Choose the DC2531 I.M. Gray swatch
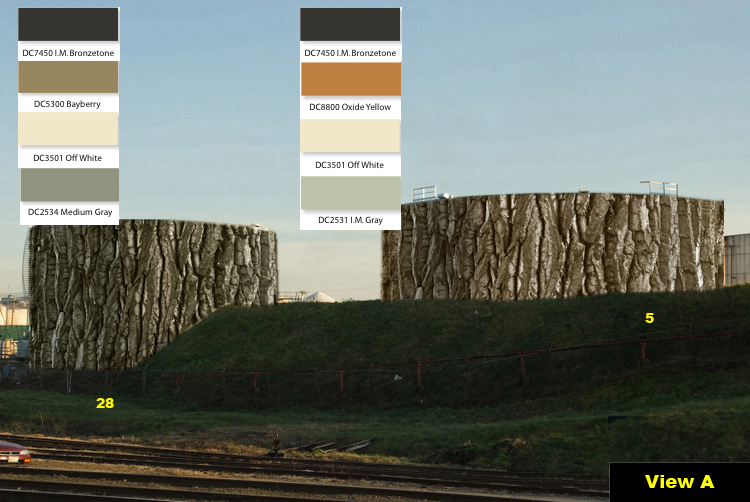Screen dimensions: 750x502 [350, 193]
